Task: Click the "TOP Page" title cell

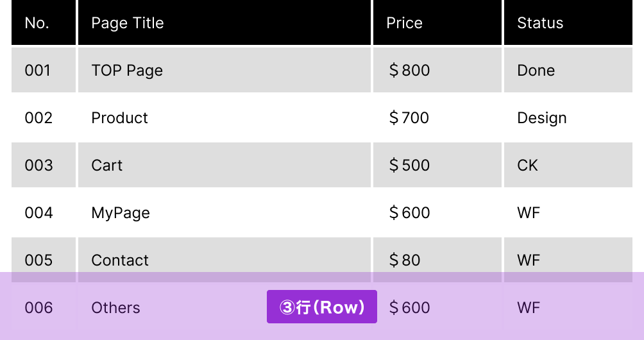Action: click(127, 71)
